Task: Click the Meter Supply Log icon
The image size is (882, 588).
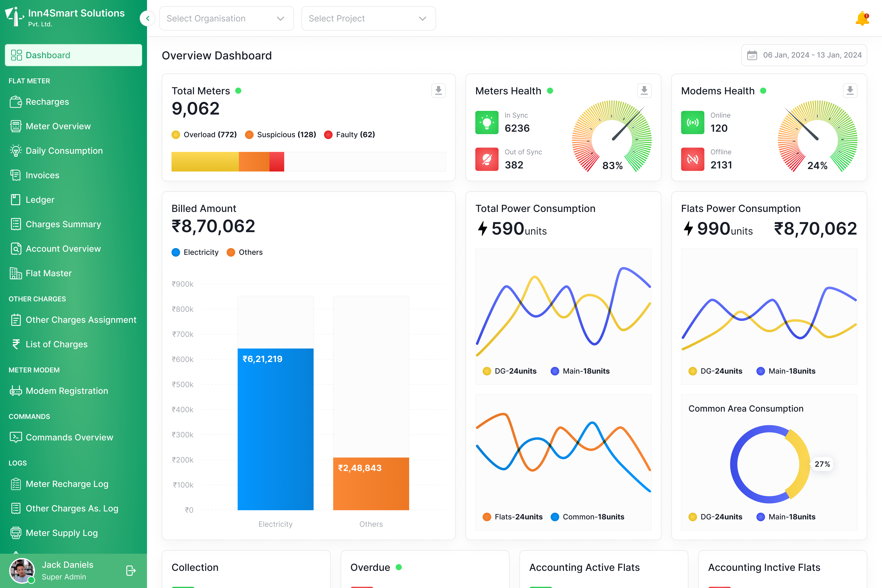Action: (16, 533)
